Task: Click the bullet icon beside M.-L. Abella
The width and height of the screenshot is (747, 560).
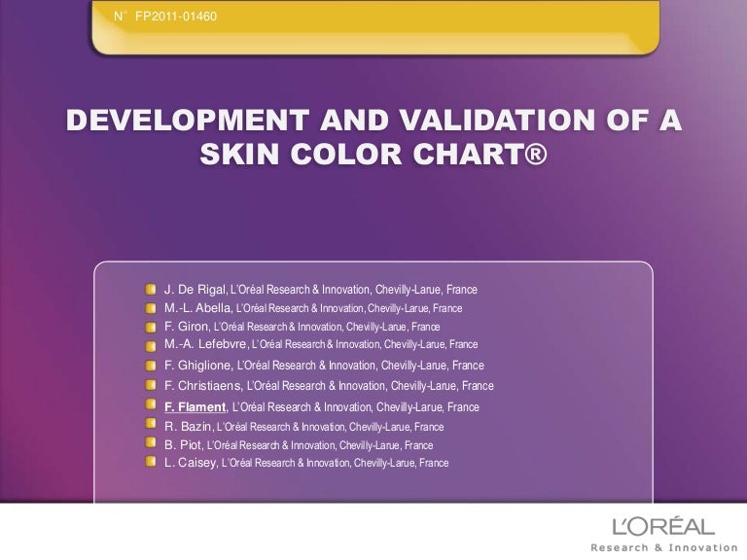Action: pyautogui.click(x=153, y=308)
